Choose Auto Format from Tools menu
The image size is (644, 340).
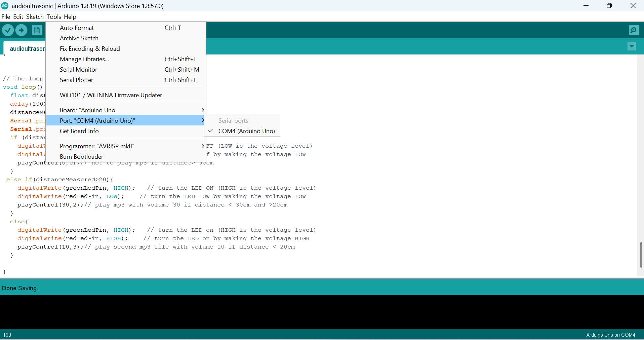[77, 28]
